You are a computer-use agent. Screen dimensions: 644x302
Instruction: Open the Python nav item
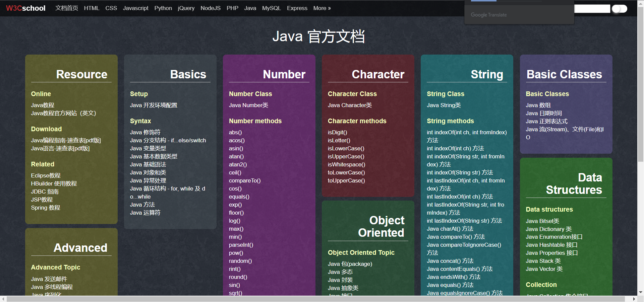(x=163, y=8)
